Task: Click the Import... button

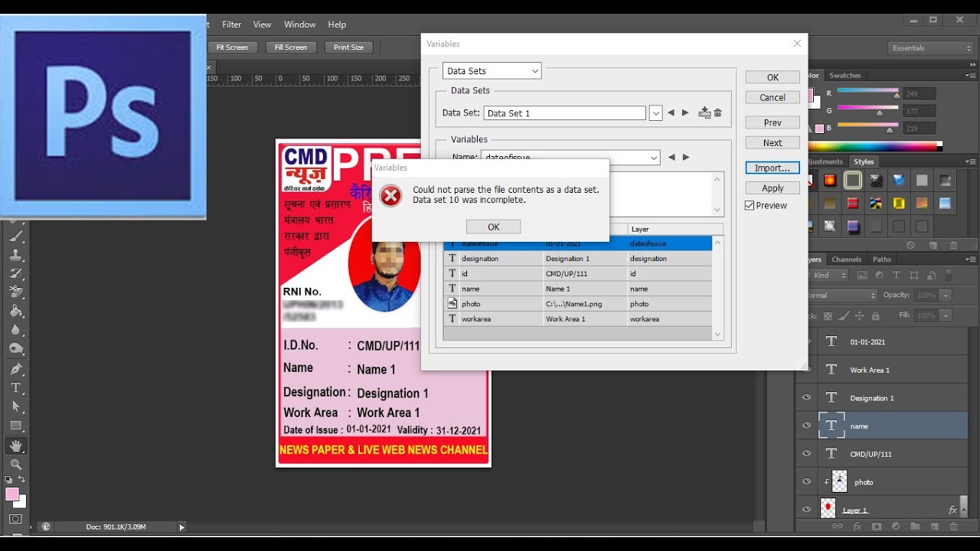Action: [x=773, y=168]
